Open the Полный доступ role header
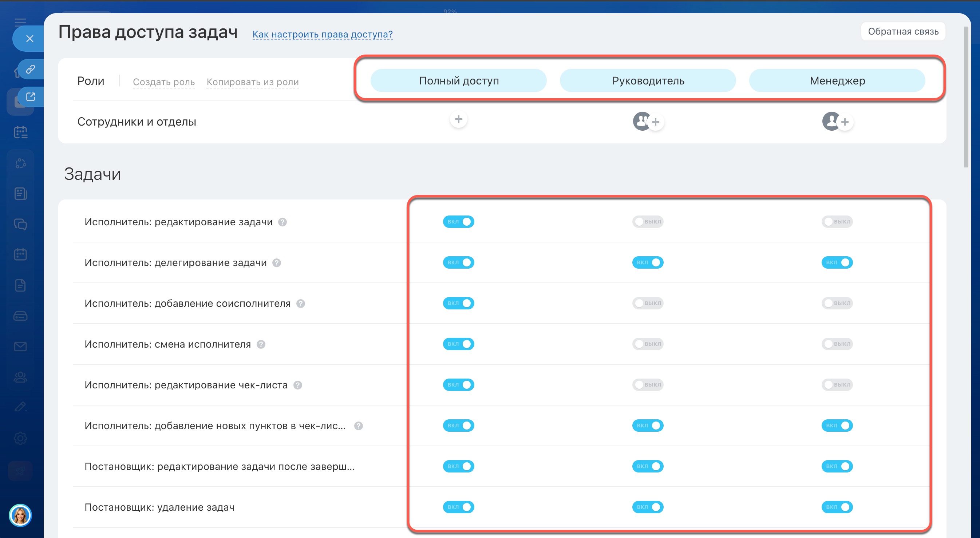Viewport: 980px width, 538px height. pos(458,81)
